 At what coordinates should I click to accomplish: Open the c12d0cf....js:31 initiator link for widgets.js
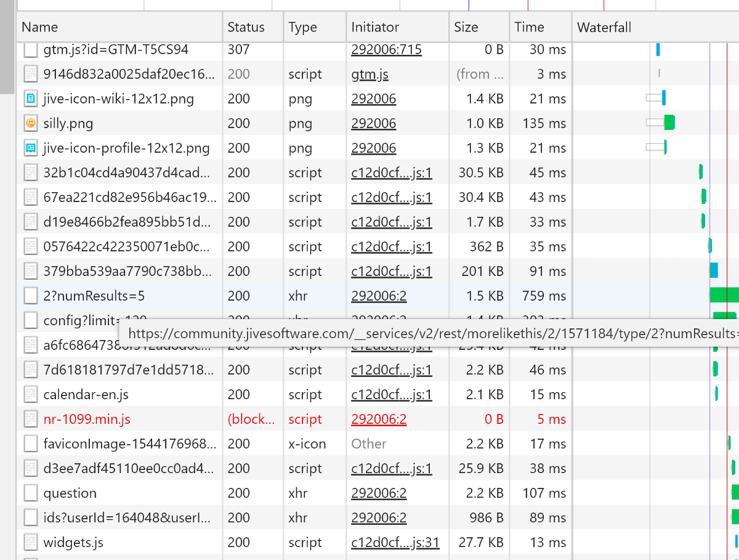click(395, 542)
